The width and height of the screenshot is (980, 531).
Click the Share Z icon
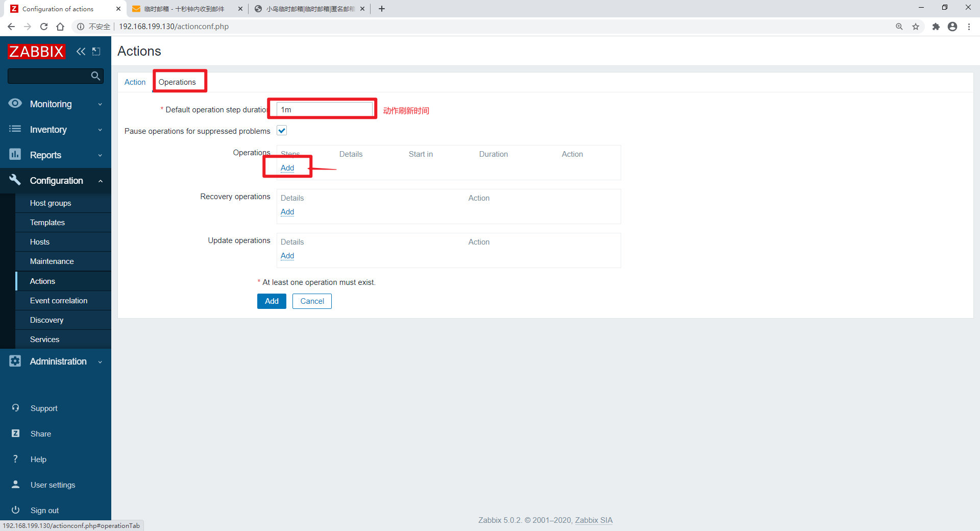15,433
